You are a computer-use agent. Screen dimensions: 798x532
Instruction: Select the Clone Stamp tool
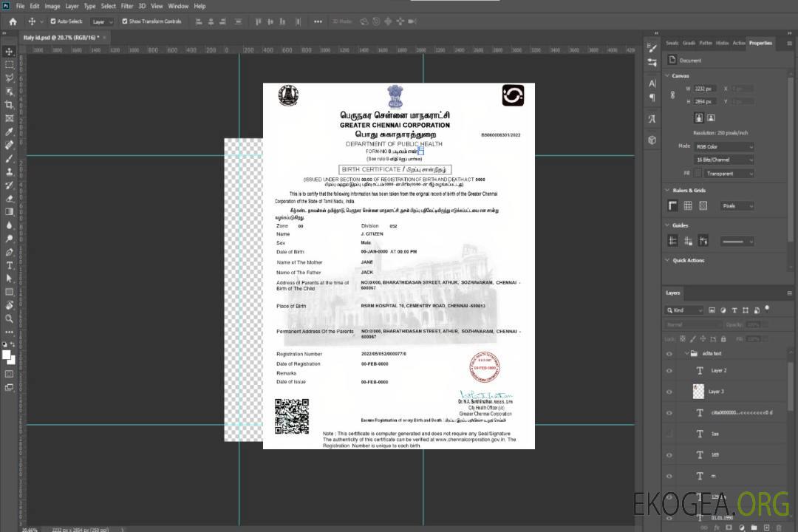9,172
